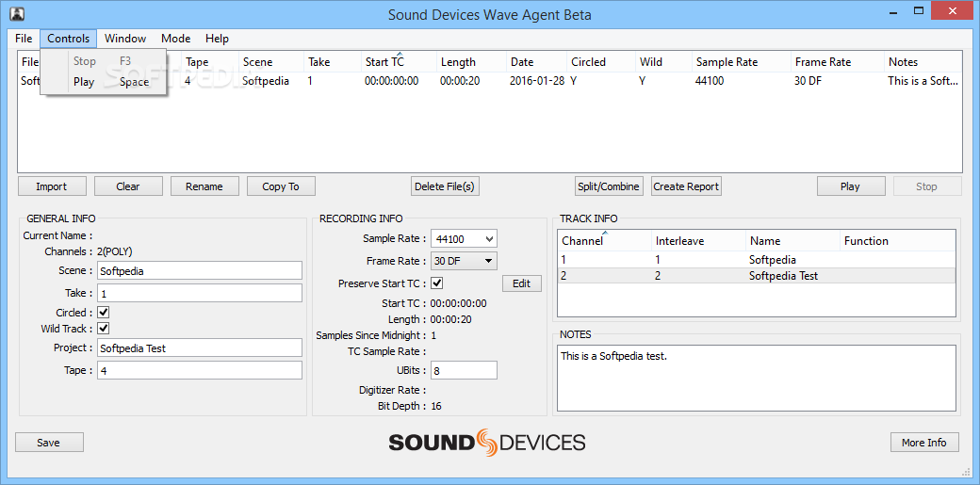
Task: Click the Interleave column header
Action: 698,241
